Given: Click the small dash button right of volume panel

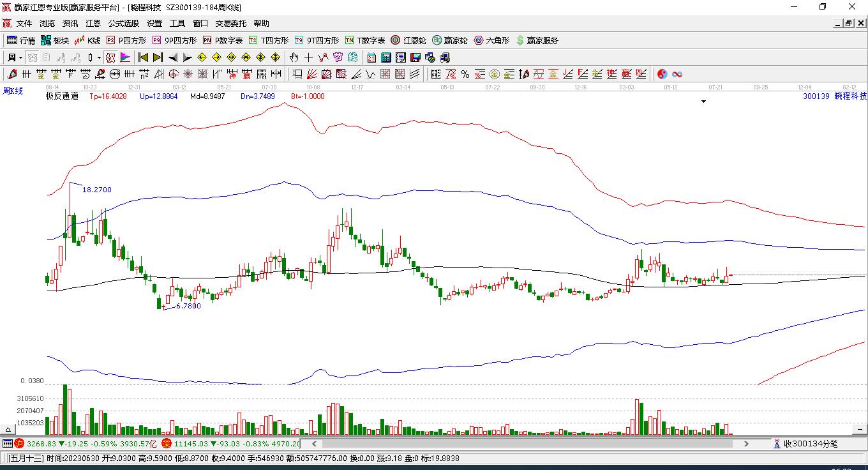Looking at the screenshot, I should tap(860, 430).
